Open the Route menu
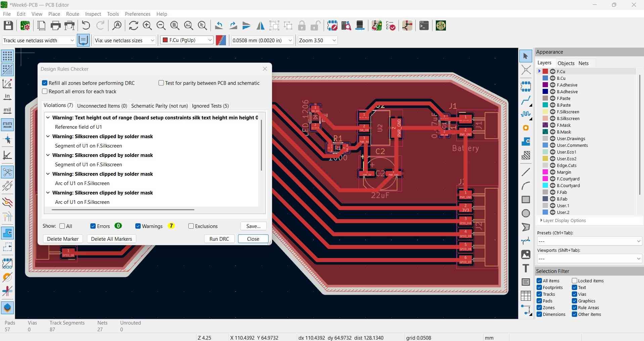This screenshot has height=341, width=644. pyautogui.click(x=72, y=14)
